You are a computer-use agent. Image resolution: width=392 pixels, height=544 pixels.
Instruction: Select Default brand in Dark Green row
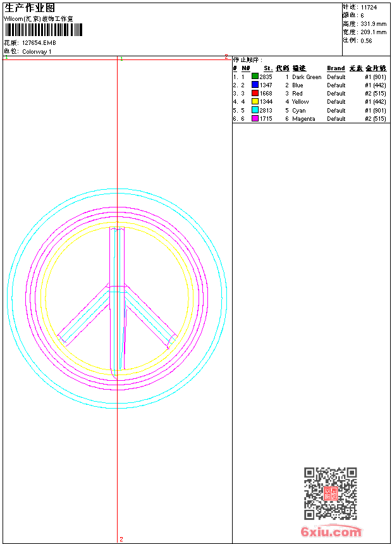point(336,77)
